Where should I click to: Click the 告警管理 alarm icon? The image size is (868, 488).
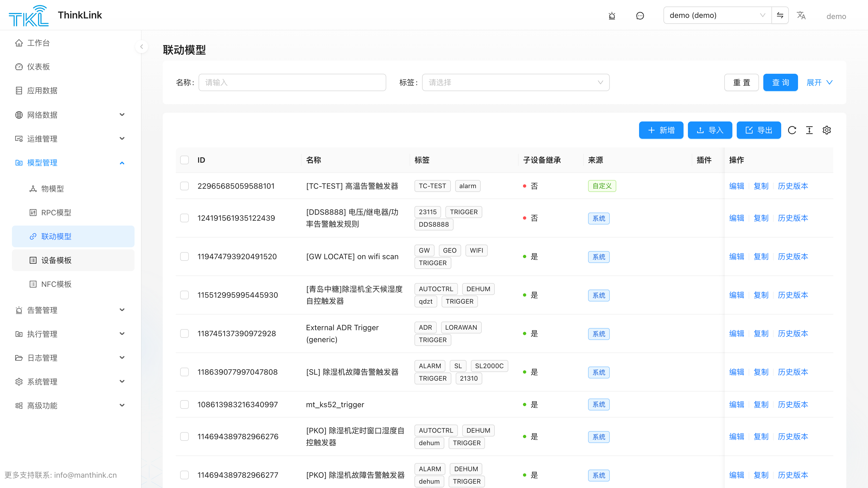click(x=19, y=310)
